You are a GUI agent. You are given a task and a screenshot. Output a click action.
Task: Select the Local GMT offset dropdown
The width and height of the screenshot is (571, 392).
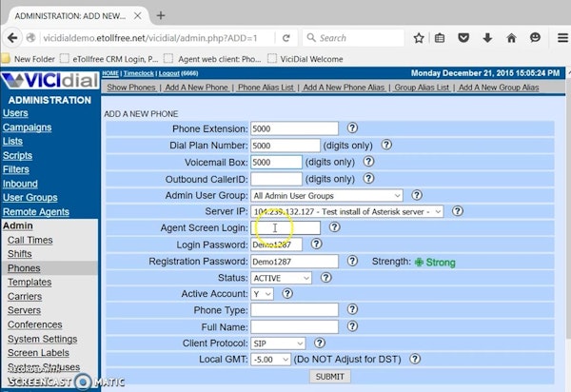[269, 360]
